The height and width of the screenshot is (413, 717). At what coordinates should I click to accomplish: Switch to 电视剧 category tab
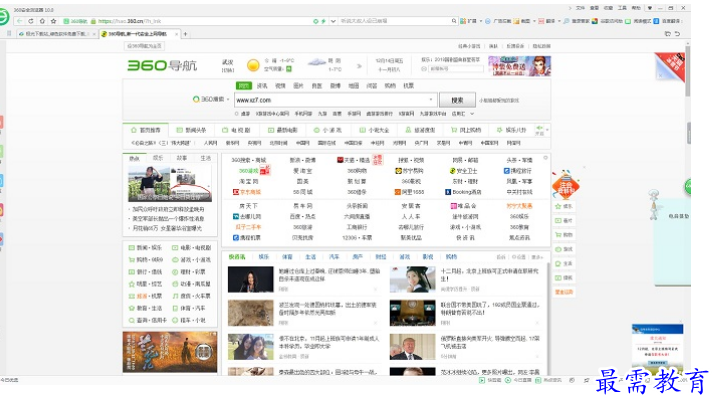[236, 130]
